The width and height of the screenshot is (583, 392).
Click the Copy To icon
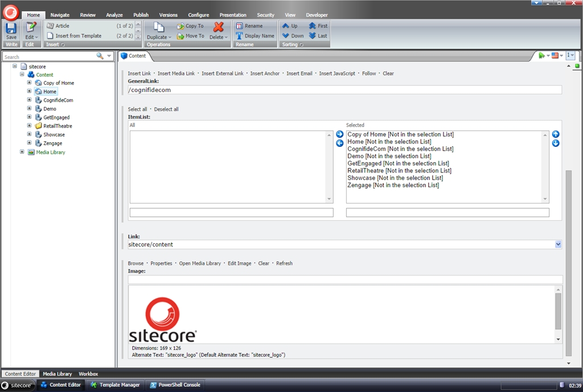tap(180, 26)
